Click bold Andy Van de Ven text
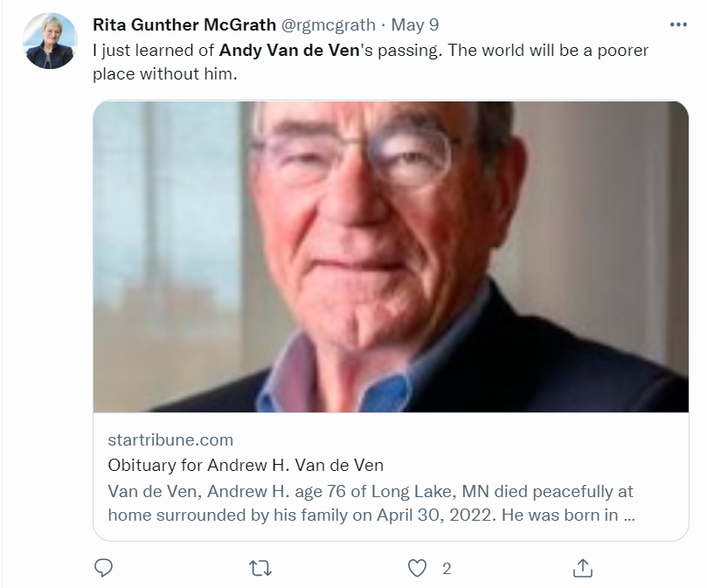 tap(289, 50)
